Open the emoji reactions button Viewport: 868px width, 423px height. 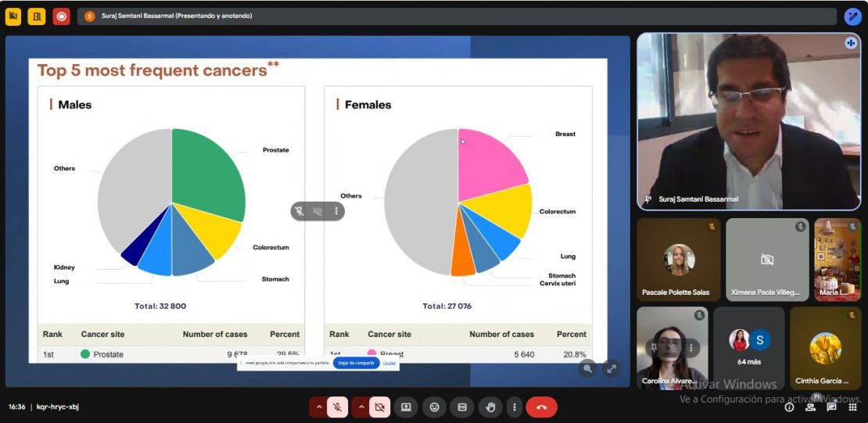click(x=434, y=407)
